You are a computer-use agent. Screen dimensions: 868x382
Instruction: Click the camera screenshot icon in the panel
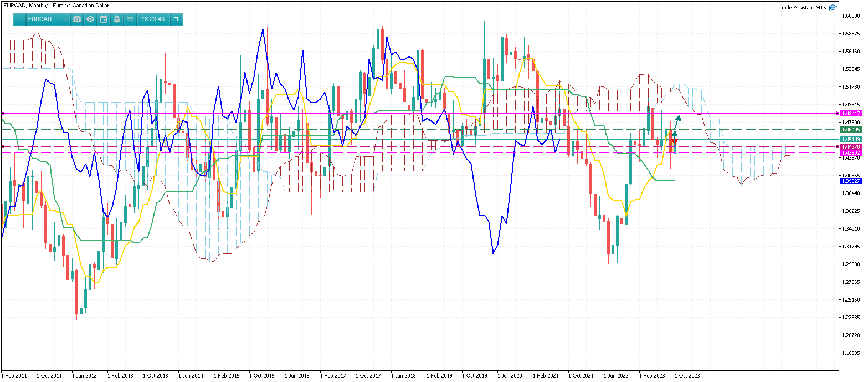pyautogui.click(x=77, y=19)
